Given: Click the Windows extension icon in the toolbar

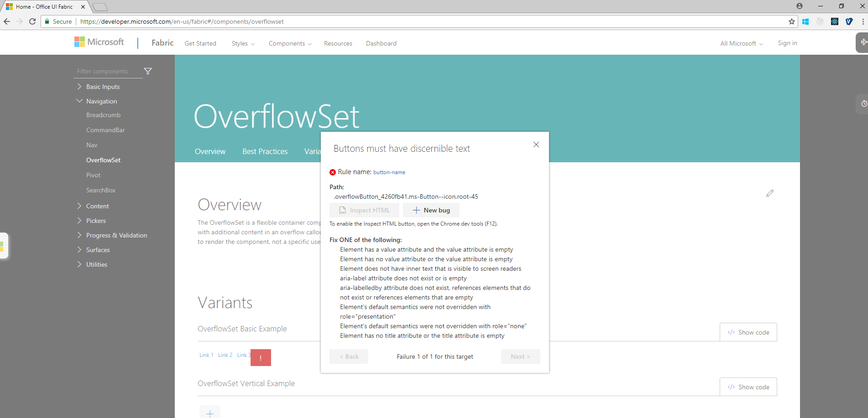Looking at the screenshot, I should [805, 21].
